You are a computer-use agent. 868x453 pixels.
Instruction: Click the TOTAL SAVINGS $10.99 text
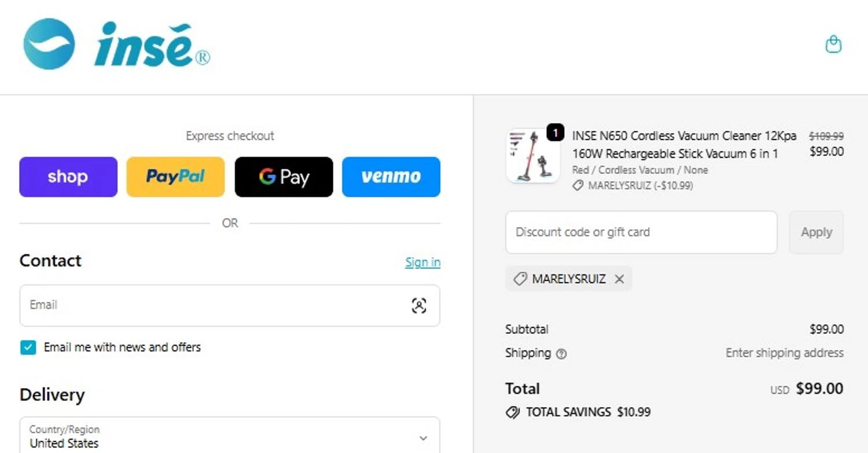coord(588,412)
